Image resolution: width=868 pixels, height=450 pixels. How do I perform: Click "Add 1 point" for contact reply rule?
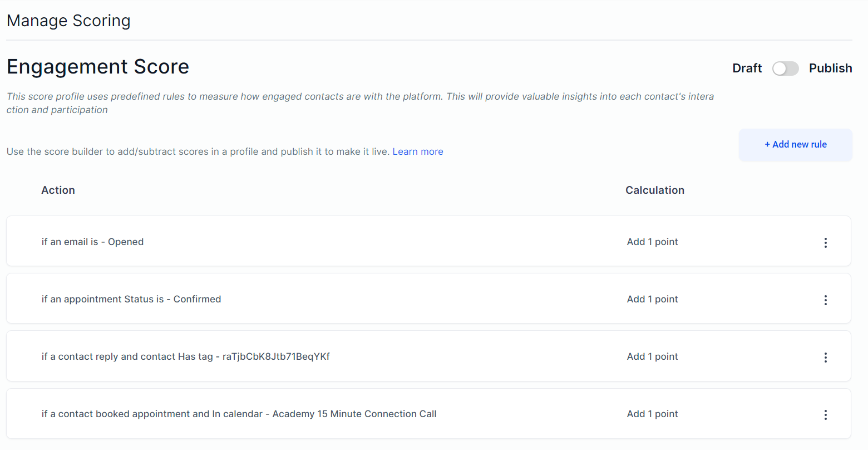[x=652, y=356]
